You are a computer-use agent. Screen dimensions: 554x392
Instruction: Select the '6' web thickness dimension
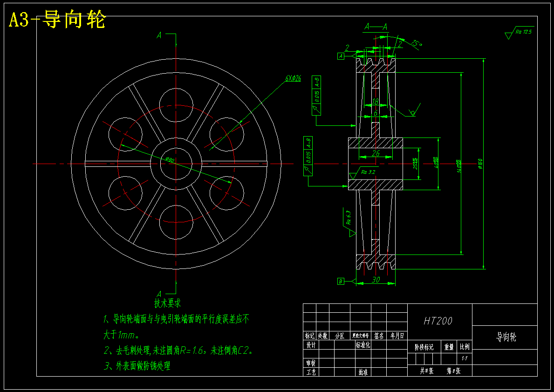pos(376,113)
